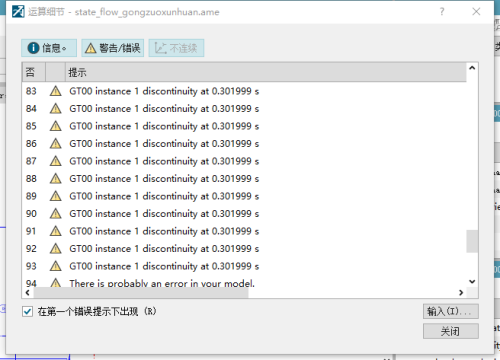Click the disabled 不连续 discontinuity filter button

176,48
